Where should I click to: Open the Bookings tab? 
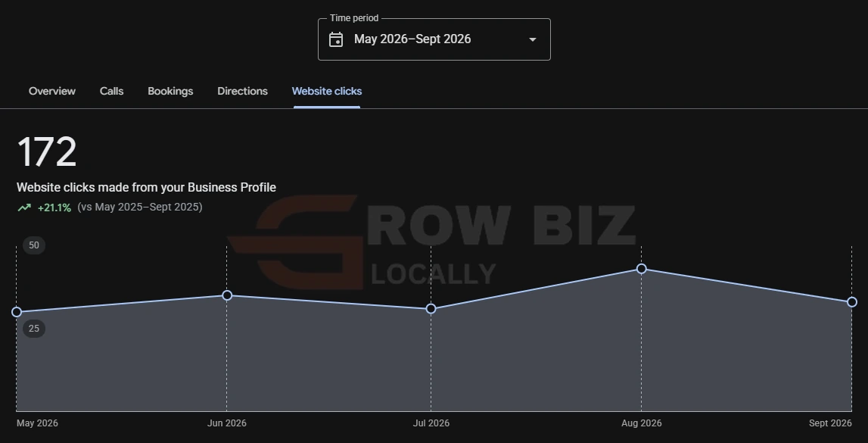[x=170, y=92]
